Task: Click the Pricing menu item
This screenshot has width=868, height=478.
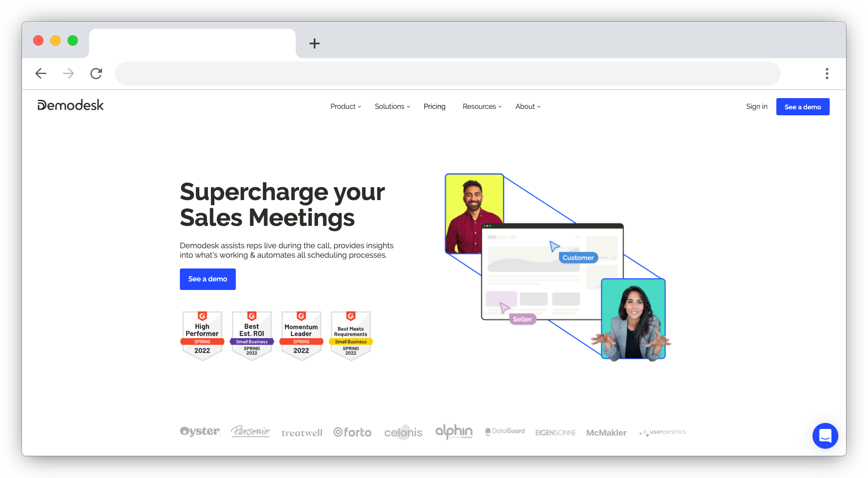Action: 434,107
